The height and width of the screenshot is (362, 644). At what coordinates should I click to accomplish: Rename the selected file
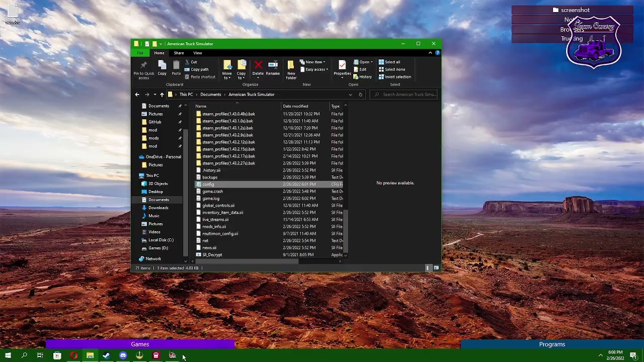tap(273, 68)
